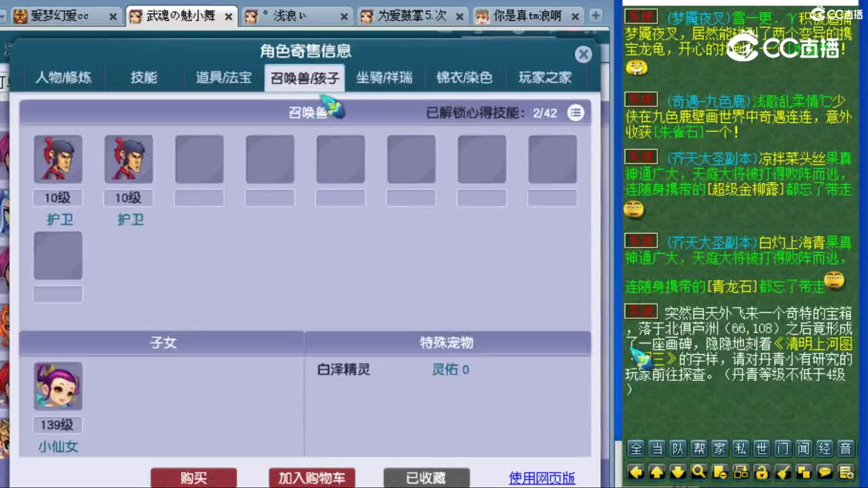868x488 pixels.
Task: Click the down arrow icon in chat toolbar
Action: (677, 472)
